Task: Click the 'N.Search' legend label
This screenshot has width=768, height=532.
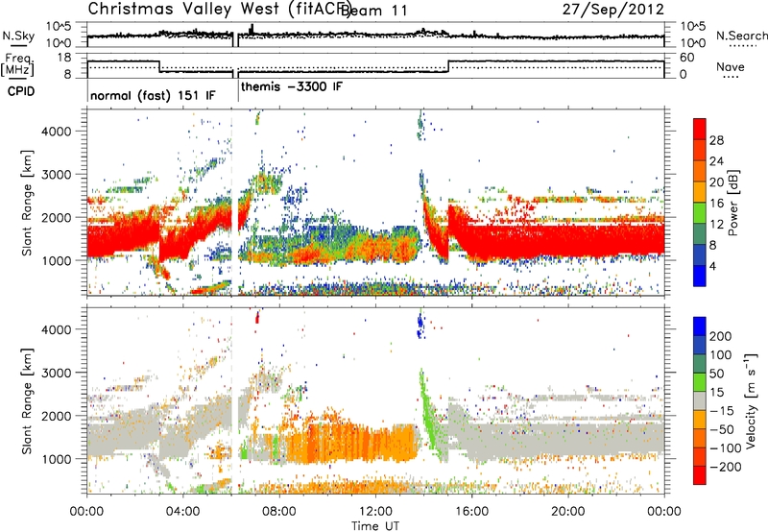Action: [741, 36]
